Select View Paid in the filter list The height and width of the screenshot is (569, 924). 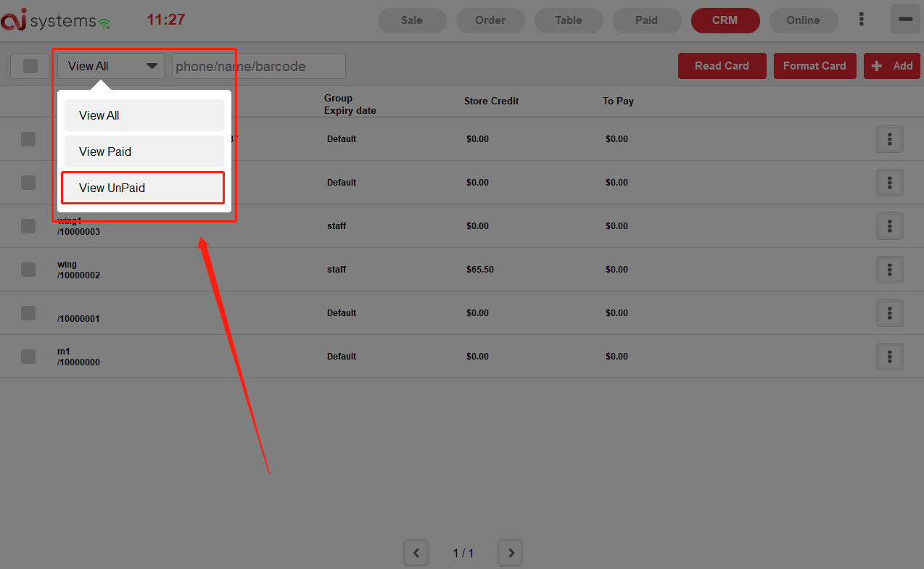[144, 151]
